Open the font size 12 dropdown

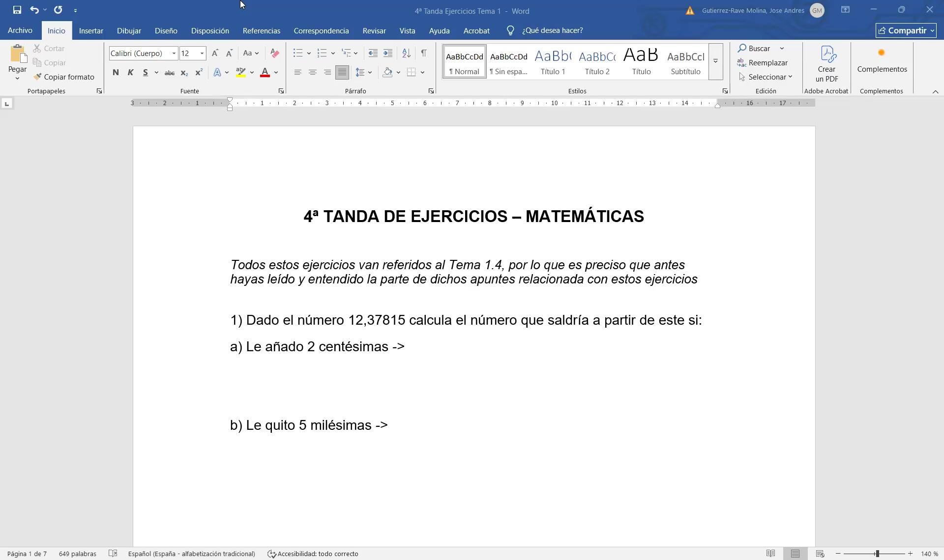click(x=202, y=53)
